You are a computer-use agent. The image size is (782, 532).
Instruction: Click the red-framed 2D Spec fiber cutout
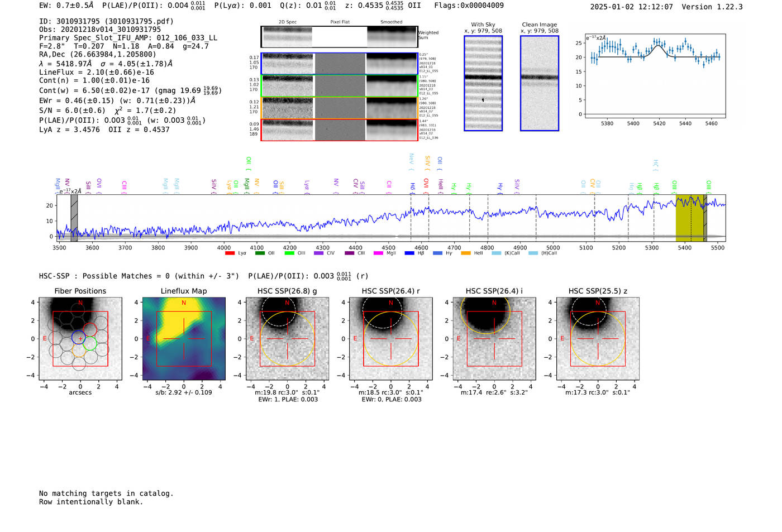287,130
